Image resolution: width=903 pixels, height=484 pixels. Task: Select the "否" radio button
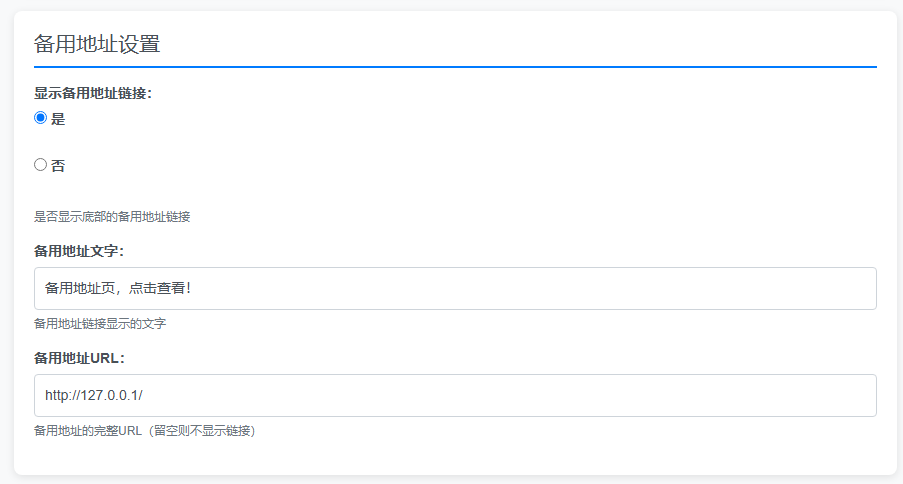coord(41,165)
